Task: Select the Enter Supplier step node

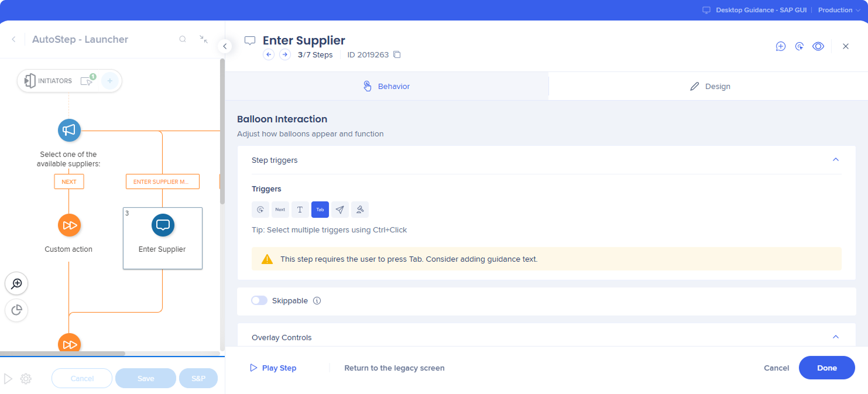Action: click(x=163, y=238)
